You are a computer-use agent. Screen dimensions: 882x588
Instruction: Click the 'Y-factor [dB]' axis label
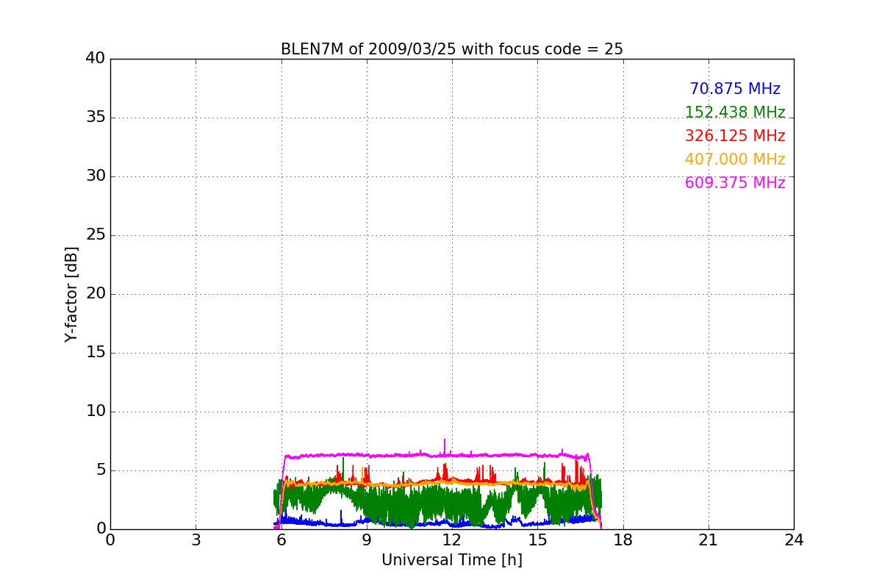pyautogui.click(x=71, y=294)
